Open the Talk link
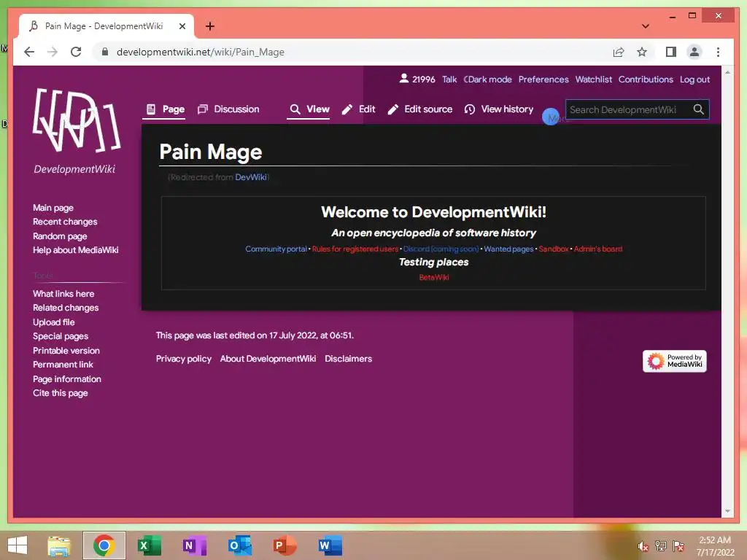 449,79
